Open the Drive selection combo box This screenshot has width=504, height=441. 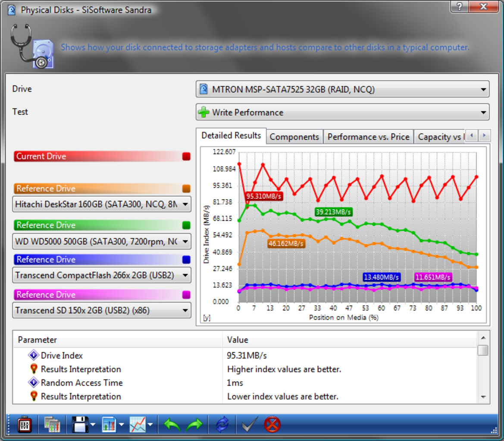(x=342, y=89)
